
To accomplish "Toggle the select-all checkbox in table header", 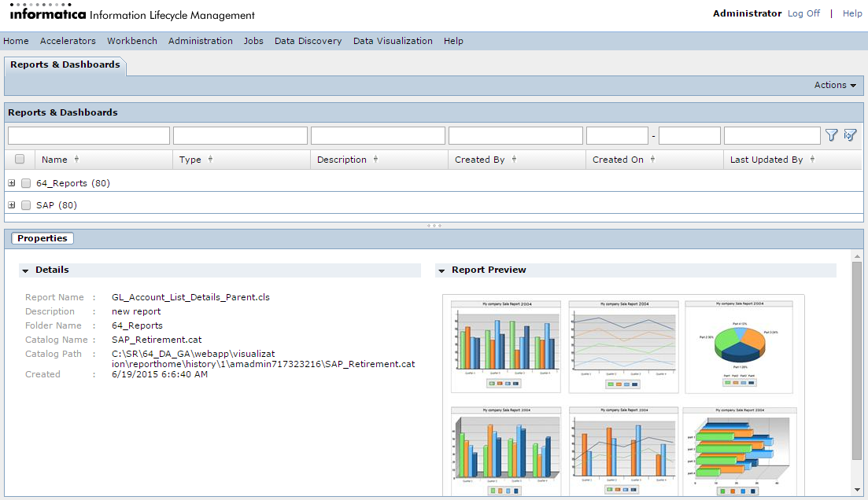I will click(20, 160).
